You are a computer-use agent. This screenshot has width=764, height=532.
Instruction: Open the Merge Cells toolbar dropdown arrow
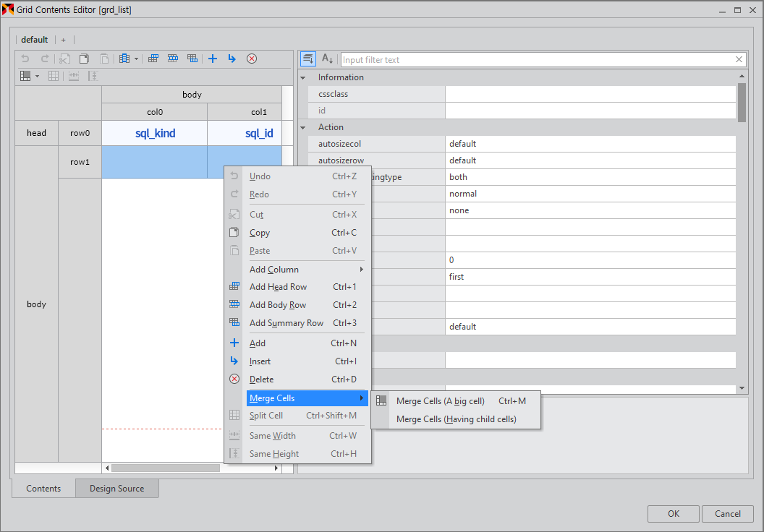(37, 76)
